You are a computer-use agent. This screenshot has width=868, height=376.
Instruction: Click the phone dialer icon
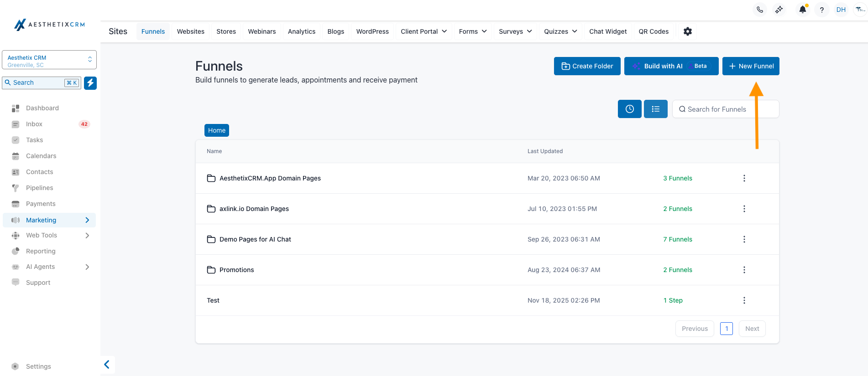[760, 10]
